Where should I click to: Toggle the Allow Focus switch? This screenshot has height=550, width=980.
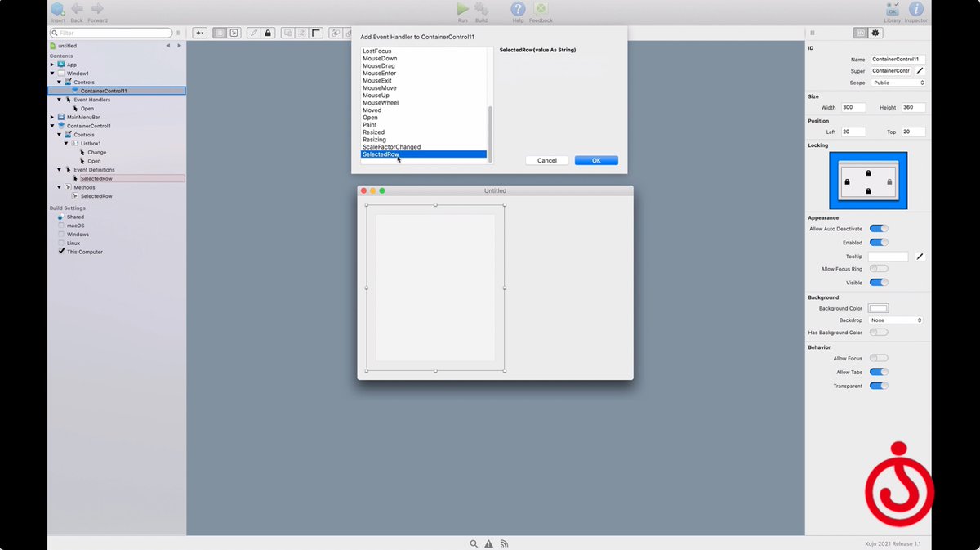(879, 358)
